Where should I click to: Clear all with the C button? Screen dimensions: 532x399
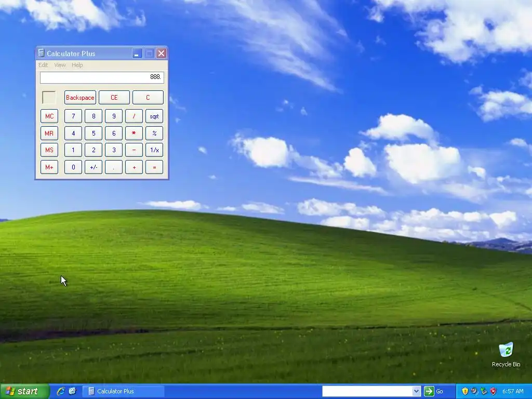(x=148, y=97)
